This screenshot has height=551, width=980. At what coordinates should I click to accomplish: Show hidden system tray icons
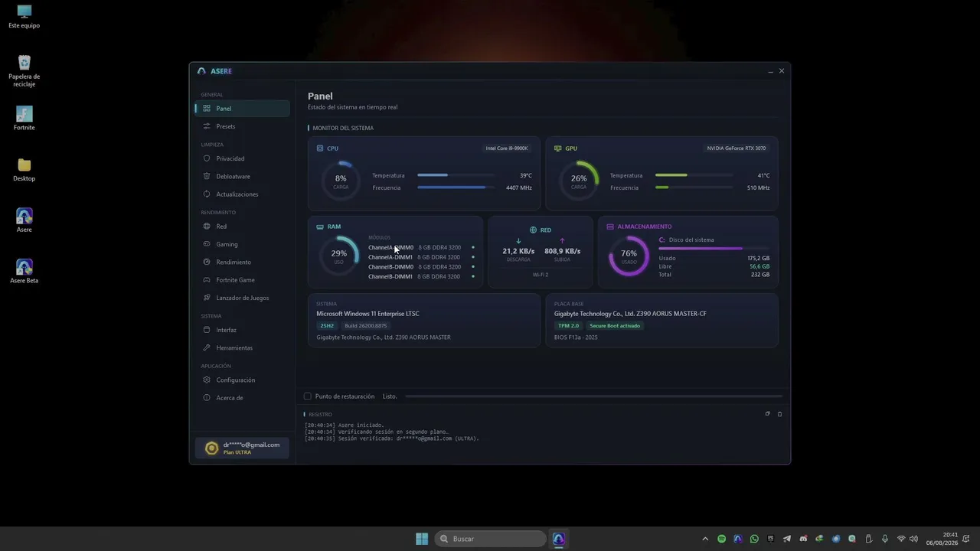(x=705, y=539)
